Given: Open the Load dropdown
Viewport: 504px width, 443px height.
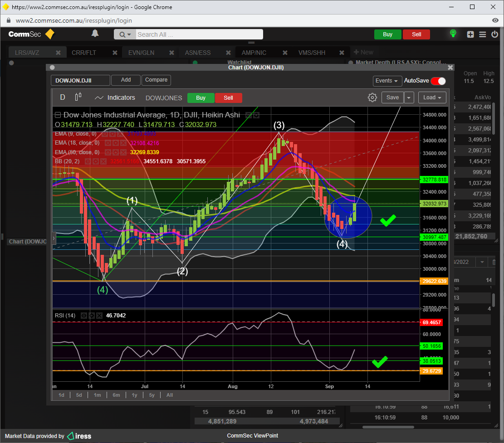Looking at the screenshot, I should pos(432,97).
